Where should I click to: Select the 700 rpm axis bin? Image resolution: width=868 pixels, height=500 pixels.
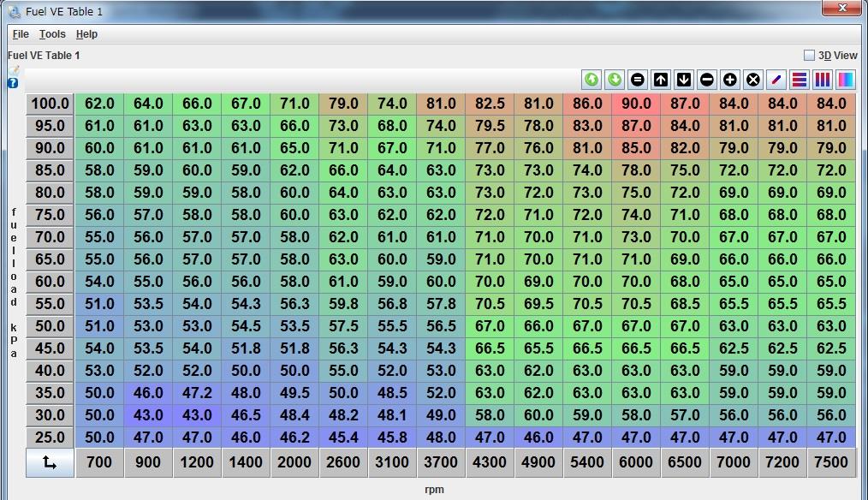coord(99,462)
